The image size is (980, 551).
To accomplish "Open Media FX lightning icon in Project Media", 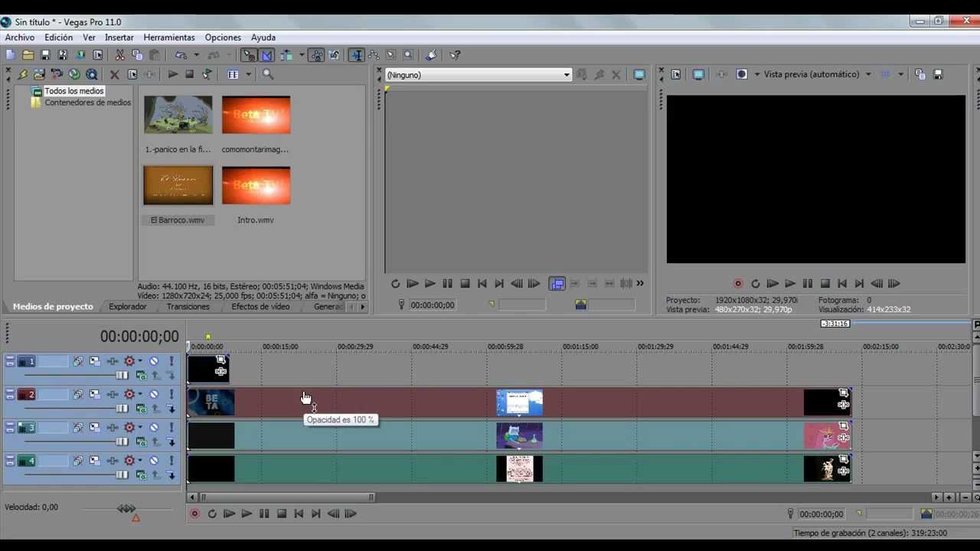I will tap(22, 74).
